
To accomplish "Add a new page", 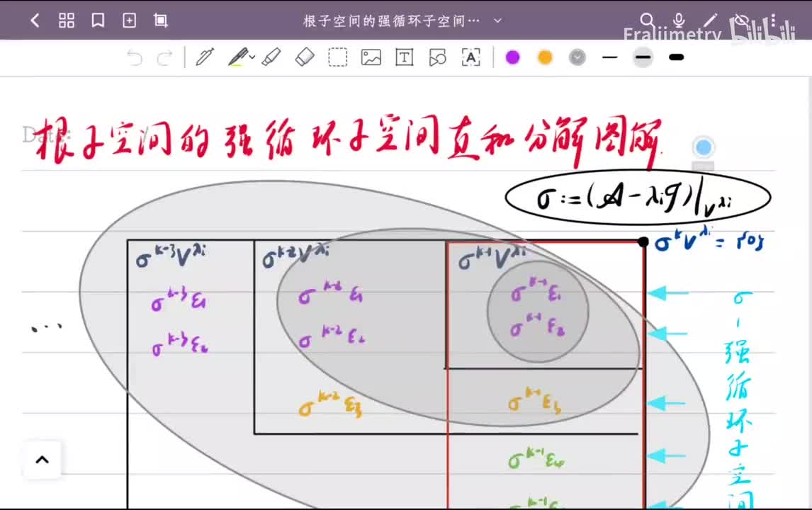I will tap(129, 21).
